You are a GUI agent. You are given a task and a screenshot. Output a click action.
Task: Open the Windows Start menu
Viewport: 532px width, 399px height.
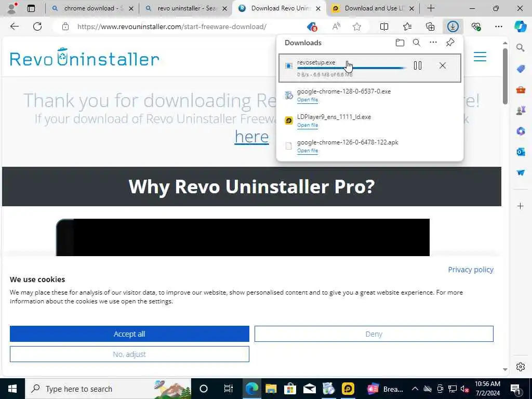(x=12, y=389)
